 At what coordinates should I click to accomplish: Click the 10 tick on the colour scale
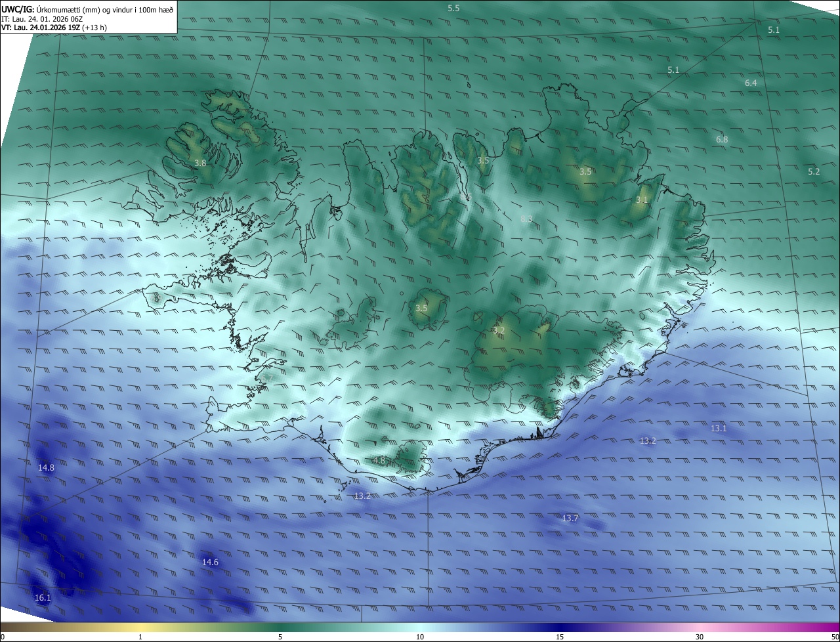(x=420, y=637)
